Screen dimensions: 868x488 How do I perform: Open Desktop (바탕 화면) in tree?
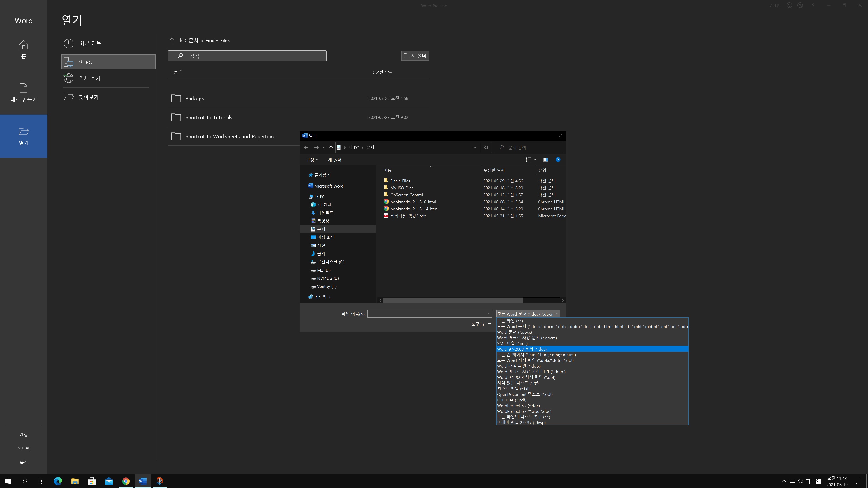coord(323,237)
